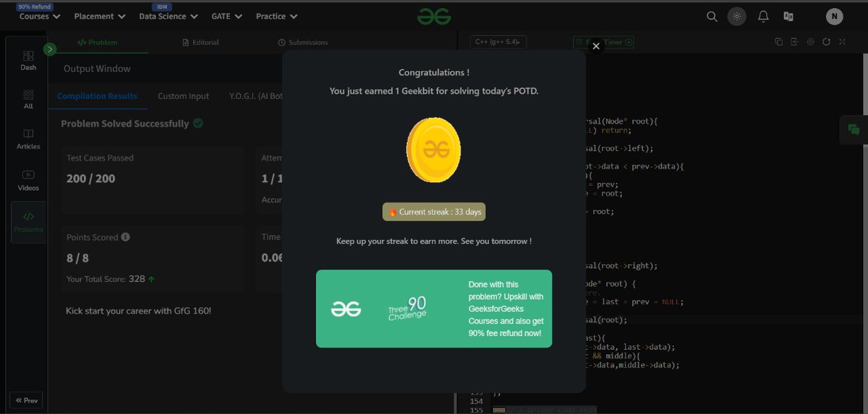Select the Compilation Results tab
This screenshot has width=868, height=414.
(x=97, y=96)
